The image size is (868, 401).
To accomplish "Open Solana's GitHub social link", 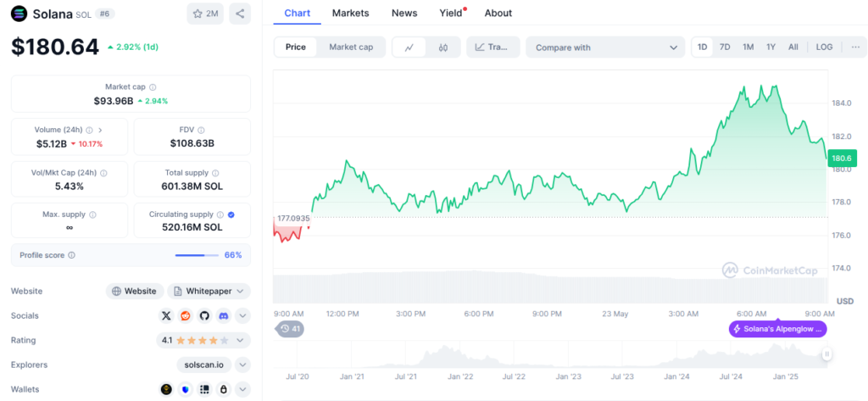I will click(x=204, y=315).
